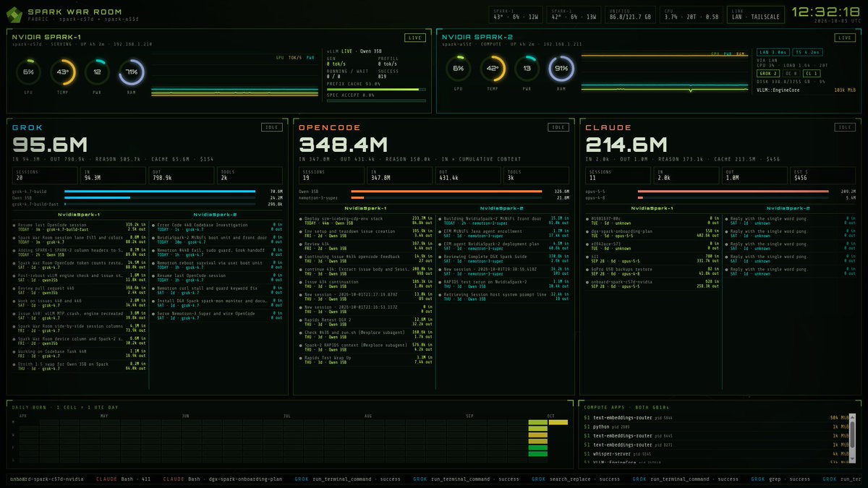
Task: Select the Claude EST $ $456 stat box
Action: [x=823, y=175]
